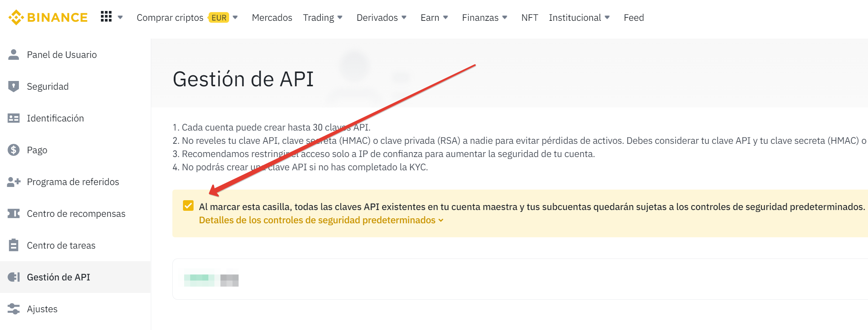Image resolution: width=868 pixels, height=330 pixels.
Task: Open the Derivados menu
Action: coord(377,17)
